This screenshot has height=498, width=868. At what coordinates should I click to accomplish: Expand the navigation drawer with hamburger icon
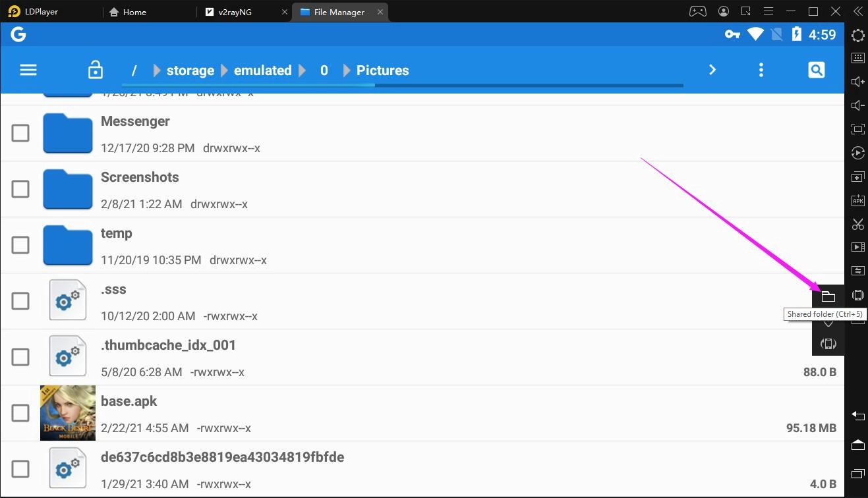pyautogui.click(x=28, y=69)
